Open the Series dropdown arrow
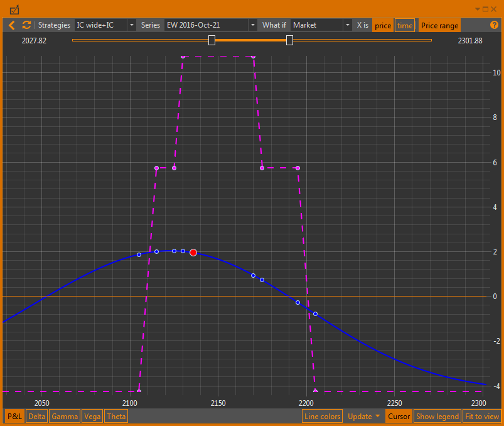504x426 pixels. point(253,25)
